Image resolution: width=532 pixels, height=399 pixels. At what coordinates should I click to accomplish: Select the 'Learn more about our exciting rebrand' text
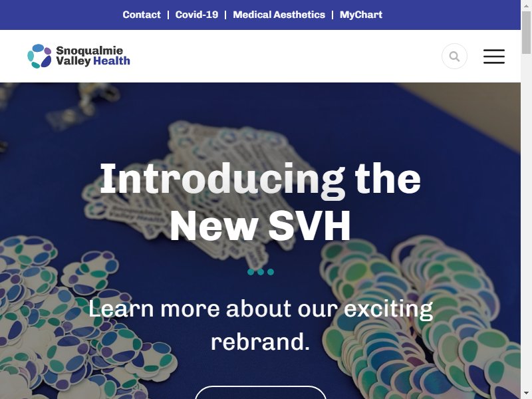261,325
